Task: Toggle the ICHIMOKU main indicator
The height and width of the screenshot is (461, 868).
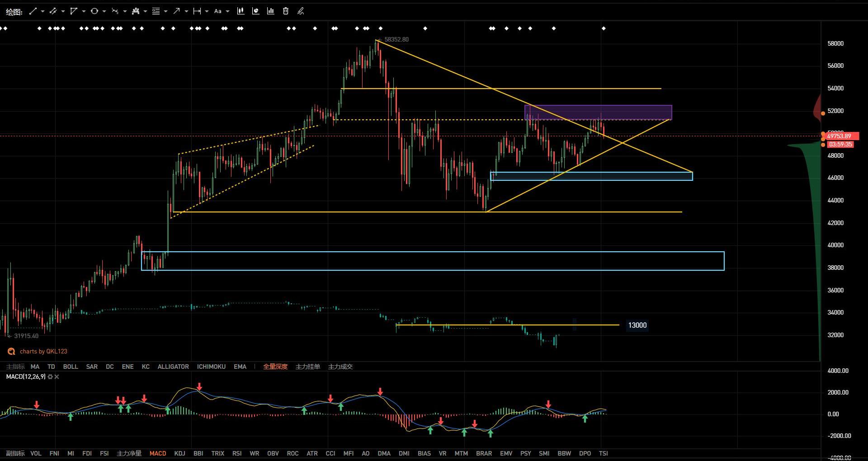Action: coord(211,367)
